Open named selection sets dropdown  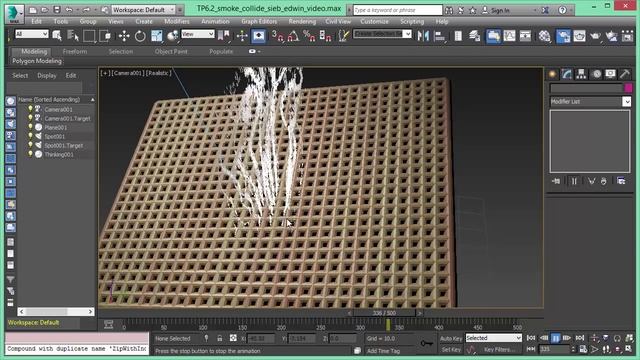click(382, 34)
